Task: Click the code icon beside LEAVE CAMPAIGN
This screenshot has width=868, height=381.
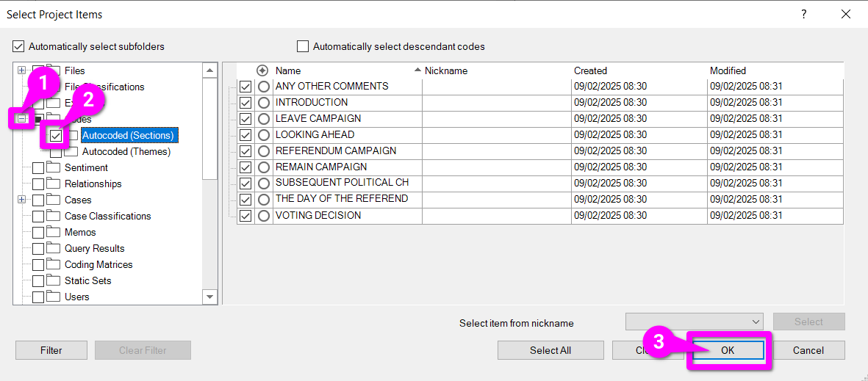Action: tap(264, 119)
